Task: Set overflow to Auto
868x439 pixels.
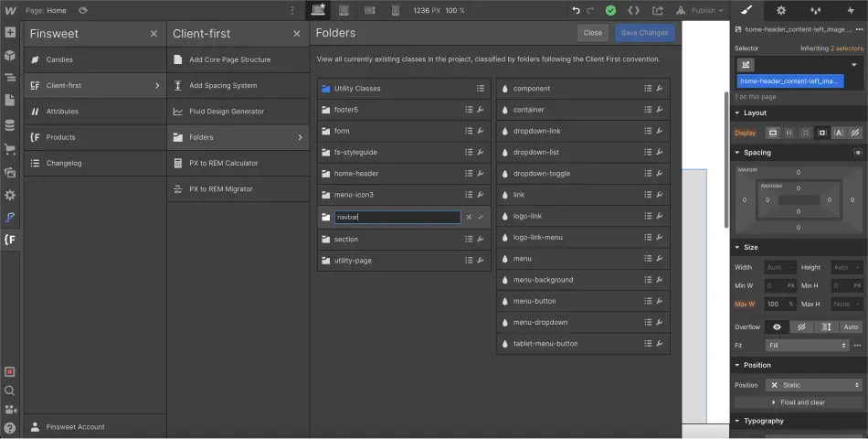Action: pos(851,327)
